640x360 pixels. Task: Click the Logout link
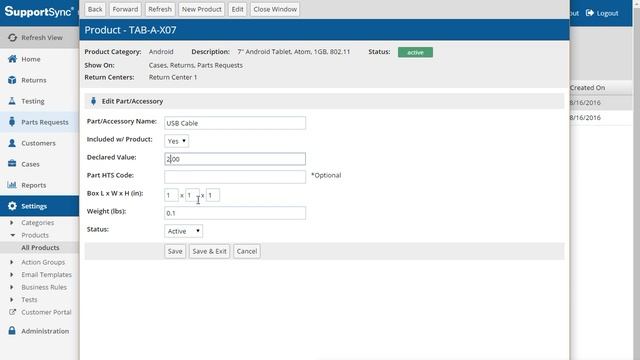pyautogui.click(x=602, y=13)
